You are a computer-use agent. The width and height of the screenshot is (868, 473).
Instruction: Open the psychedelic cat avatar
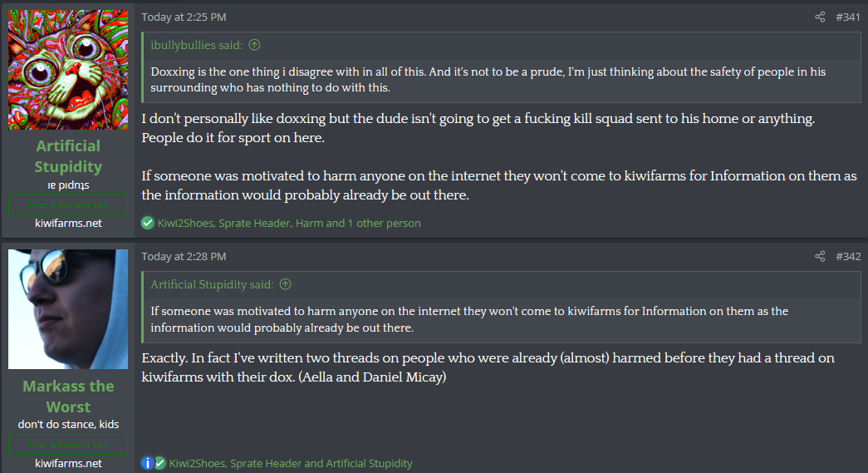pos(68,70)
